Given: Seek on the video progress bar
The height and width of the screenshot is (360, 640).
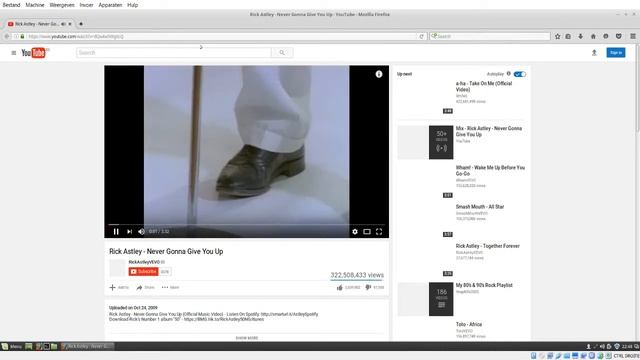Looking at the screenshot, I should 247,224.
